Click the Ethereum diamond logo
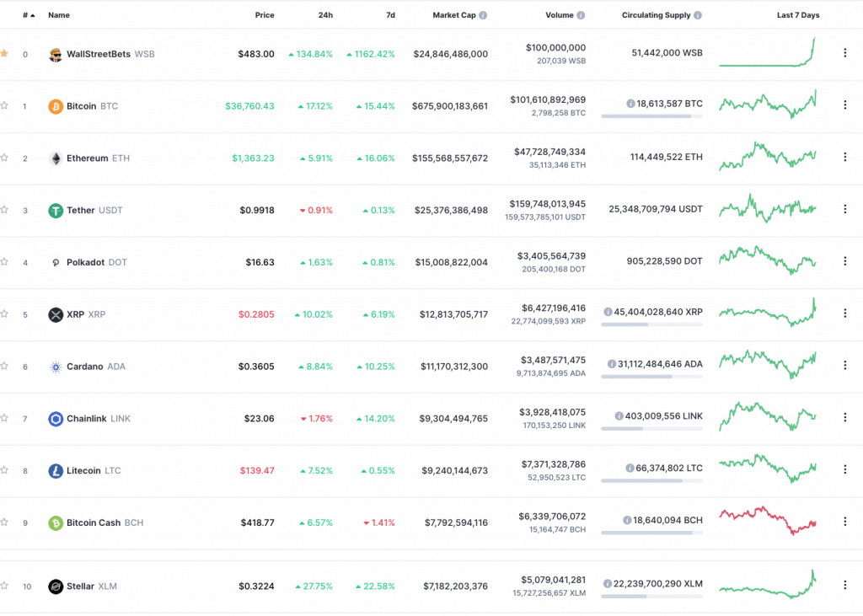Image resolution: width=863 pixels, height=616 pixels. pos(56,158)
